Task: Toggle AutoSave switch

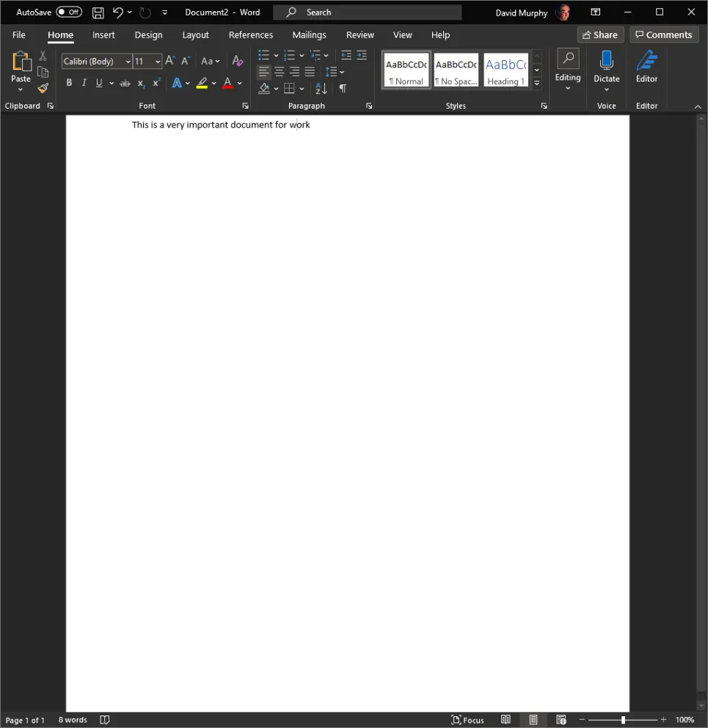Action: pos(69,12)
